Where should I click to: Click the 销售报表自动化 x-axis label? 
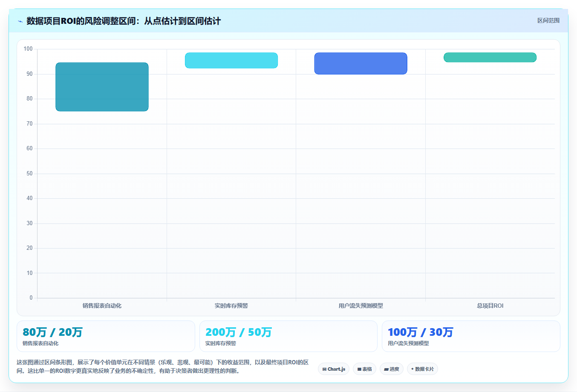tap(102, 306)
